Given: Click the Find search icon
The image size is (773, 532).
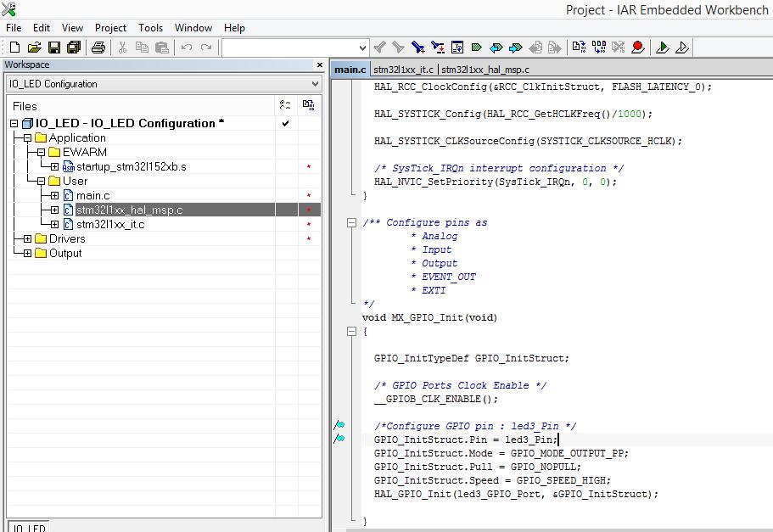Looking at the screenshot, I should (x=418, y=48).
